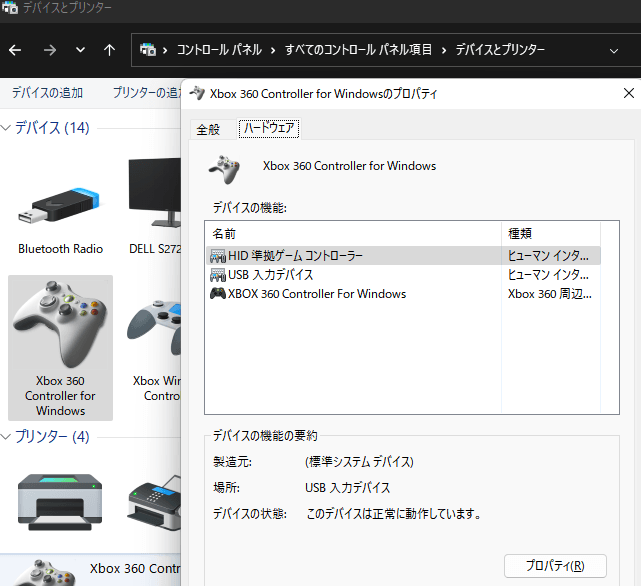Select USB 入力デバイス in the function list
Viewport: 641px width, 586px height.
270,275
